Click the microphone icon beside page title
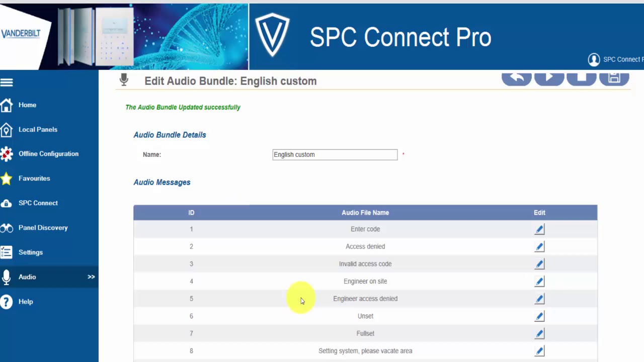Viewport: 644px width, 362px height. (x=124, y=80)
